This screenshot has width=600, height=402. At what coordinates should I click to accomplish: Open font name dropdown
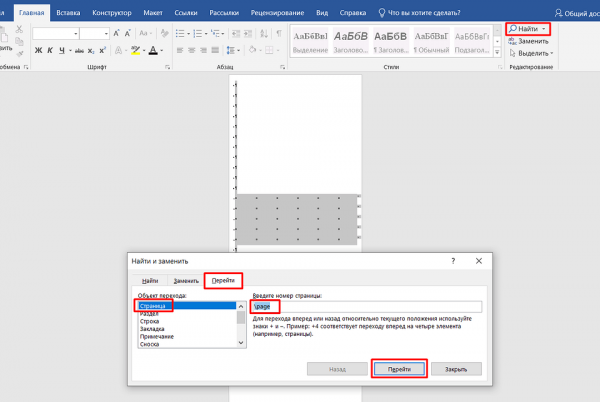click(x=75, y=34)
